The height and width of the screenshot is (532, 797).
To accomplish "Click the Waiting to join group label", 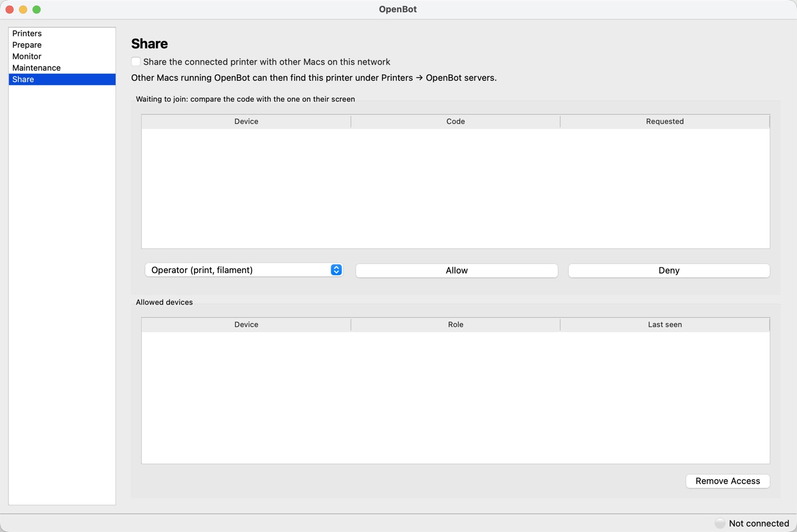I will click(x=245, y=99).
